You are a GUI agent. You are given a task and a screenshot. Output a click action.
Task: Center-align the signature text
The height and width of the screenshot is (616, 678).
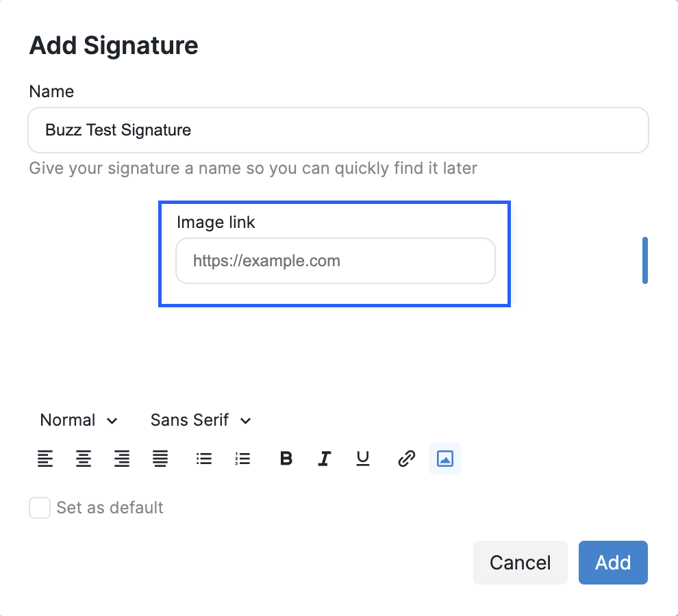[x=84, y=459]
